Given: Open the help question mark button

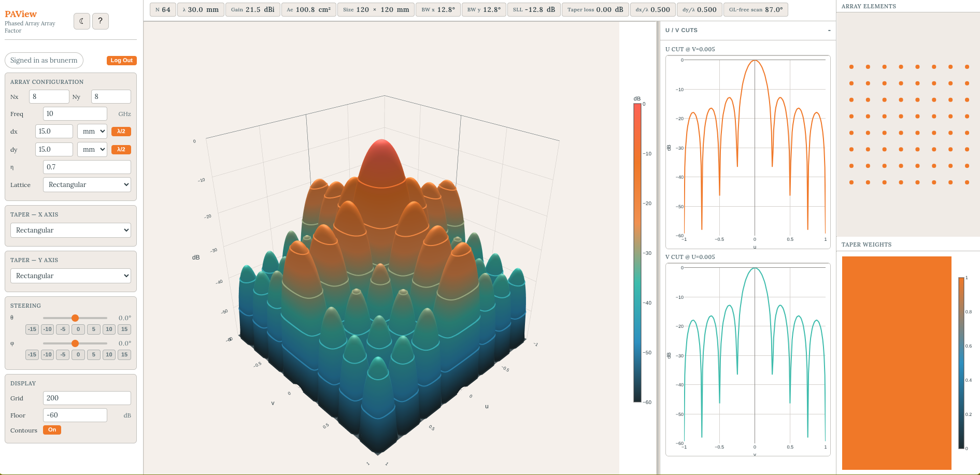Looking at the screenshot, I should [101, 21].
